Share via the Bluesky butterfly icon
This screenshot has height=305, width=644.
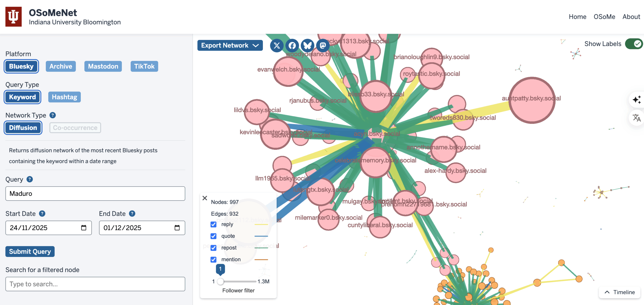(x=307, y=46)
